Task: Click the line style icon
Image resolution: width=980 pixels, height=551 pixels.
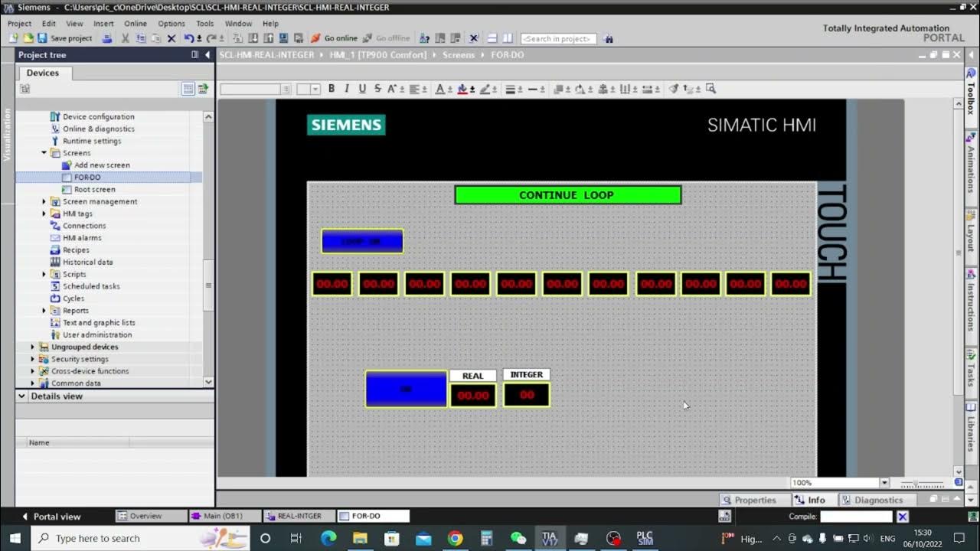Action: tap(534, 89)
